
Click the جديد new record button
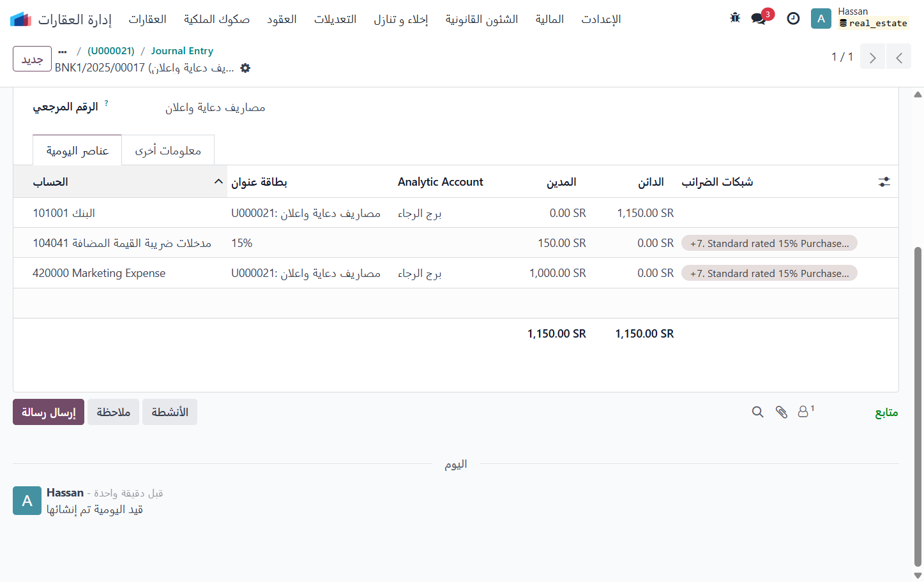32,59
